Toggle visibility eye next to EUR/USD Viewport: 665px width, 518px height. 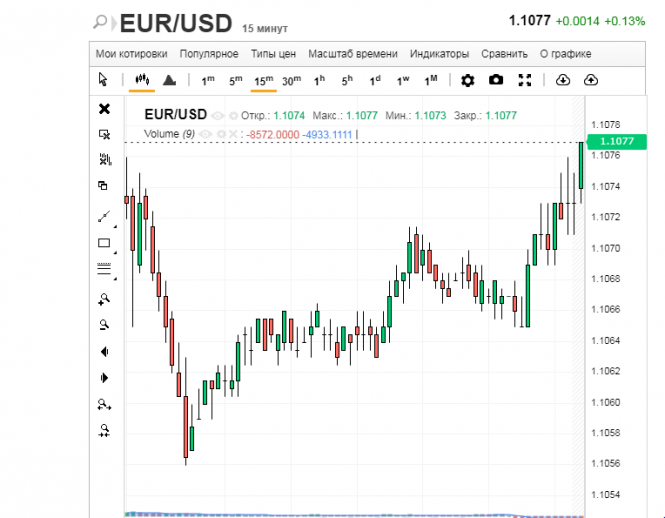(217, 116)
